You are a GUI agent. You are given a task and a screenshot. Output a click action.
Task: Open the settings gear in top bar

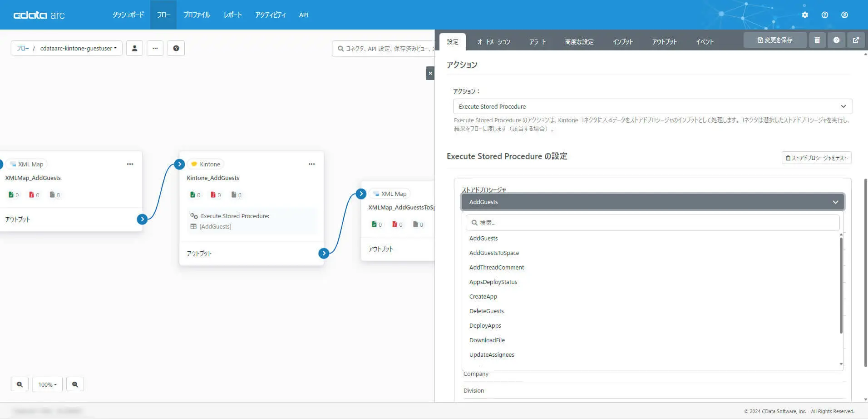coord(805,15)
